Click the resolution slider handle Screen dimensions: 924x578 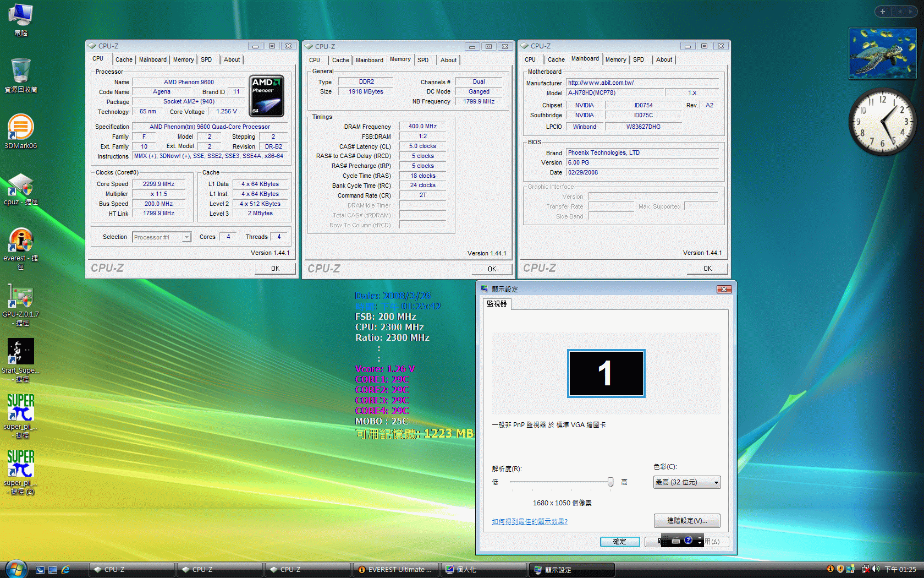[x=610, y=482]
